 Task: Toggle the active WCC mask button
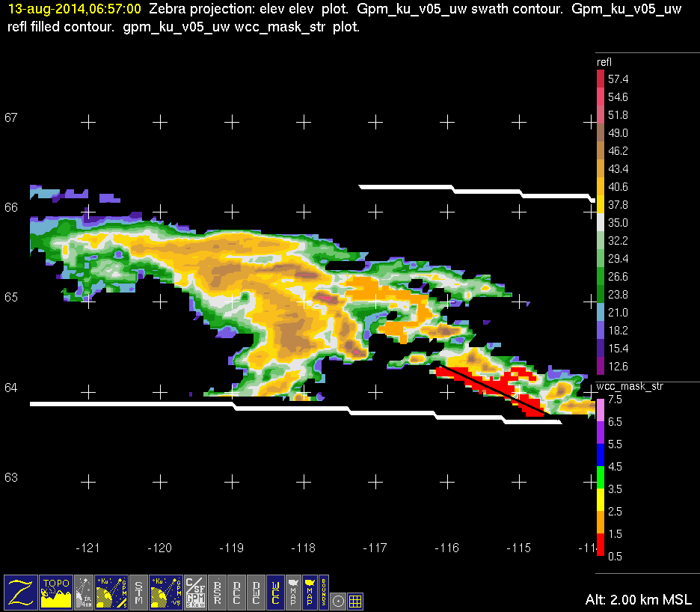click(275, 592)
